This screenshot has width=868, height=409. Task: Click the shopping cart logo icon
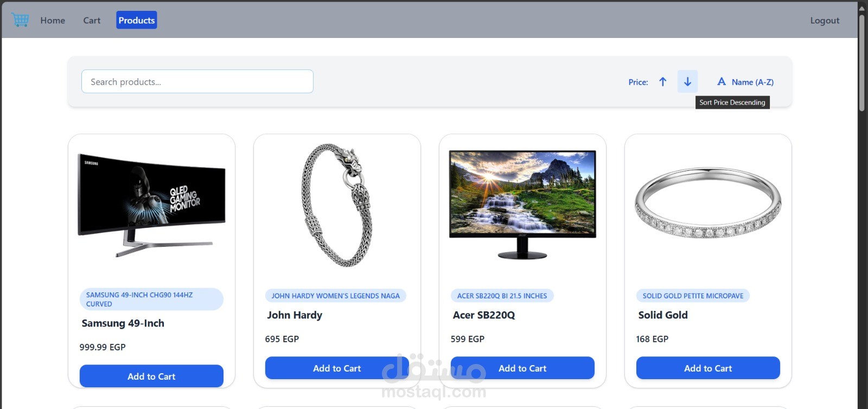(20, 20)
